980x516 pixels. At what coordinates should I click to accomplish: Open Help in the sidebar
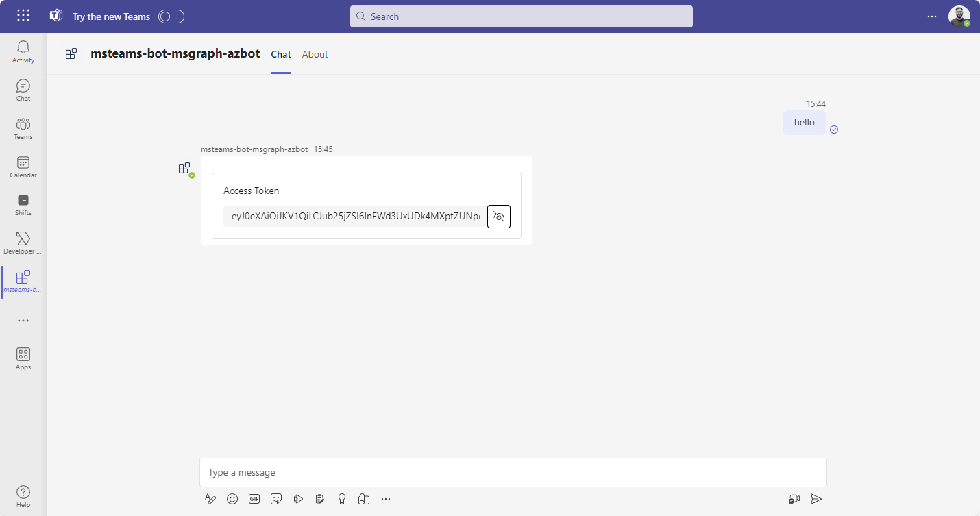(23, 495)
